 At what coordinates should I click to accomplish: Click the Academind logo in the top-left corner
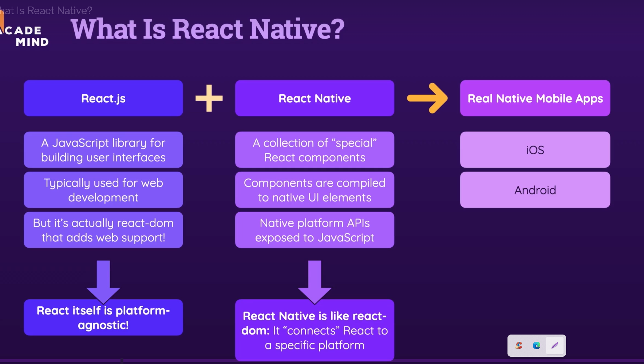[x=25, y=36]
